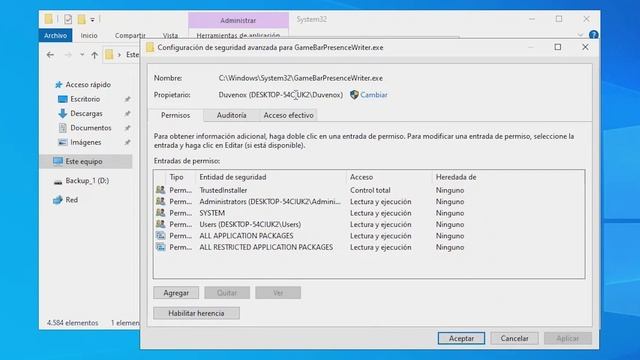Open Descargas in the Explorer sidebar
The height and width of the screenshot is (360, 640).
pos(86,113)
